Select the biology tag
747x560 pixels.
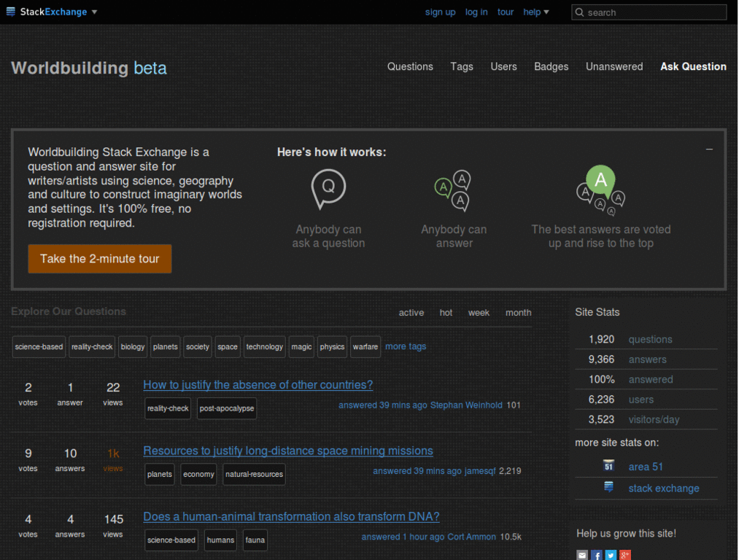133,346
